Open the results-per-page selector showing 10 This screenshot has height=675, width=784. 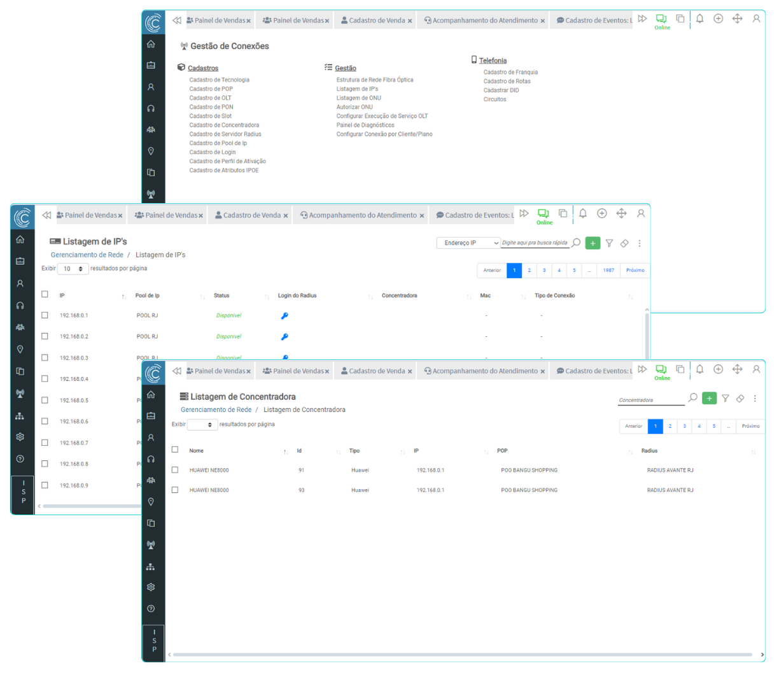(73, 269)
